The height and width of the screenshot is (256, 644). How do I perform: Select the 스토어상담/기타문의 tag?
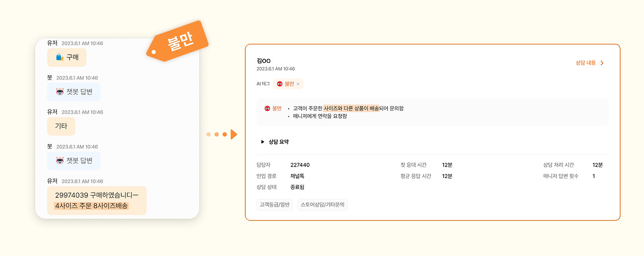point(323,205)
